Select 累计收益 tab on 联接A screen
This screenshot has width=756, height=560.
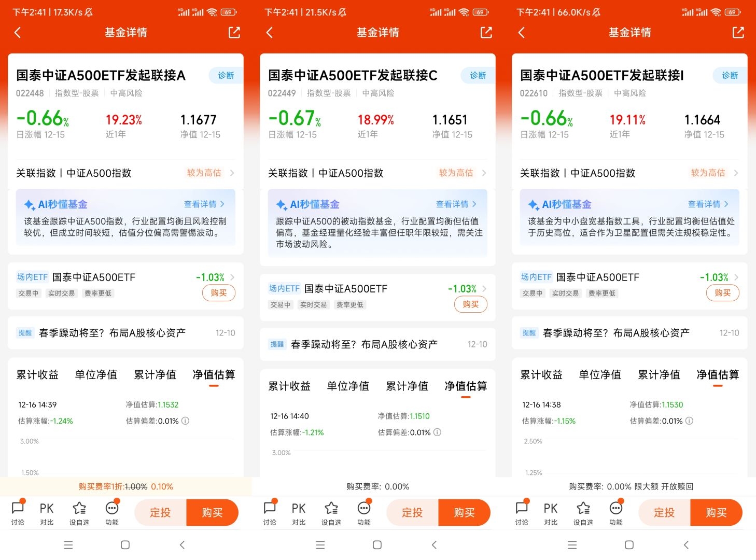pos(37,375)
